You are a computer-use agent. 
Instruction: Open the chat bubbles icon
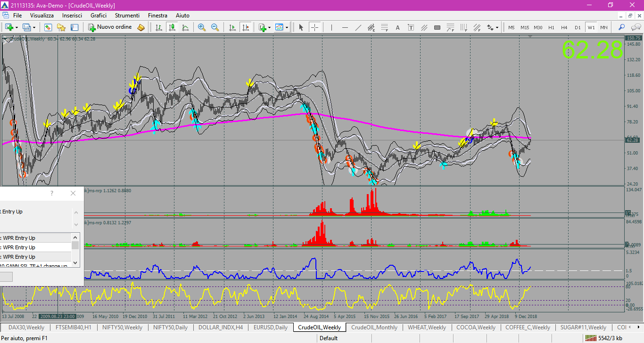point(635,27)
